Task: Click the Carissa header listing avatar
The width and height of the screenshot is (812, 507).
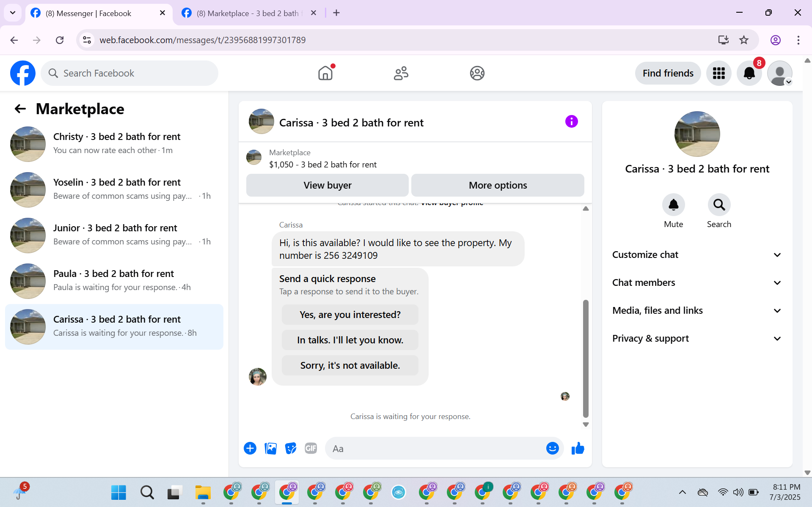Action: click(261, 121)
